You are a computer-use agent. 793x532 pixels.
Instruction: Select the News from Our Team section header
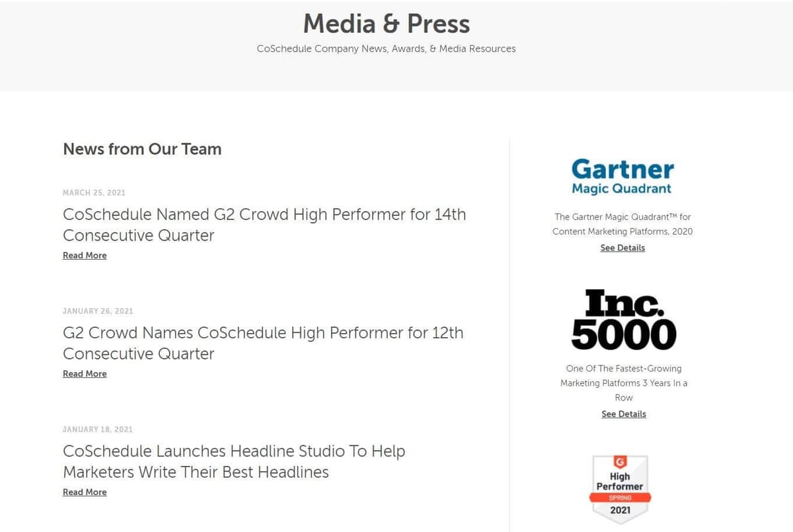click(x=141, y=149)
